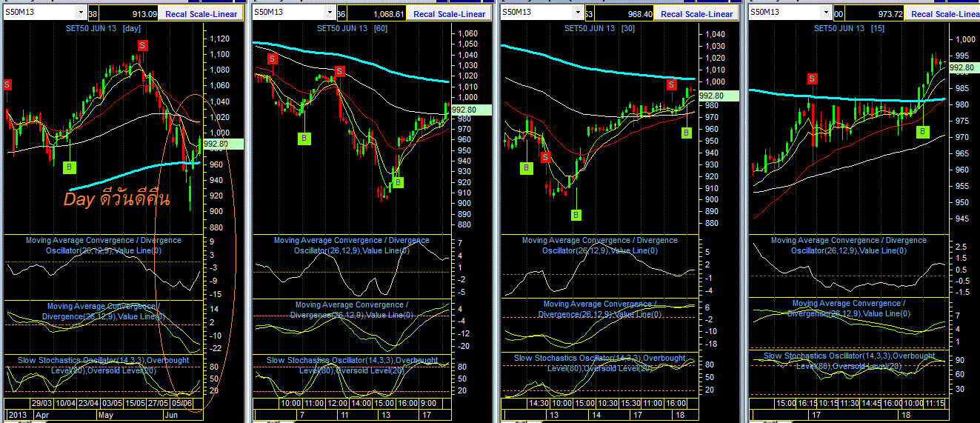Select the rightmost B marker in 30-minute chart
980x423 pixels.
coord(686,132)
